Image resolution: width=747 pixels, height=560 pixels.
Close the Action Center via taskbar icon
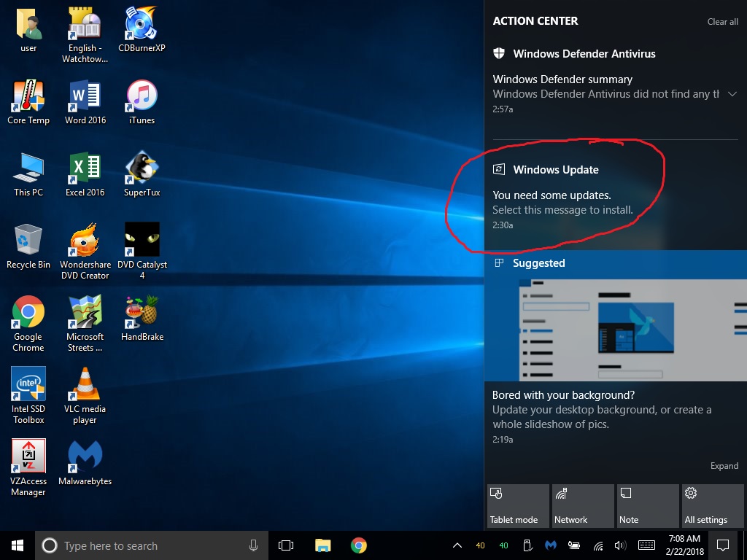pos(723,545)
